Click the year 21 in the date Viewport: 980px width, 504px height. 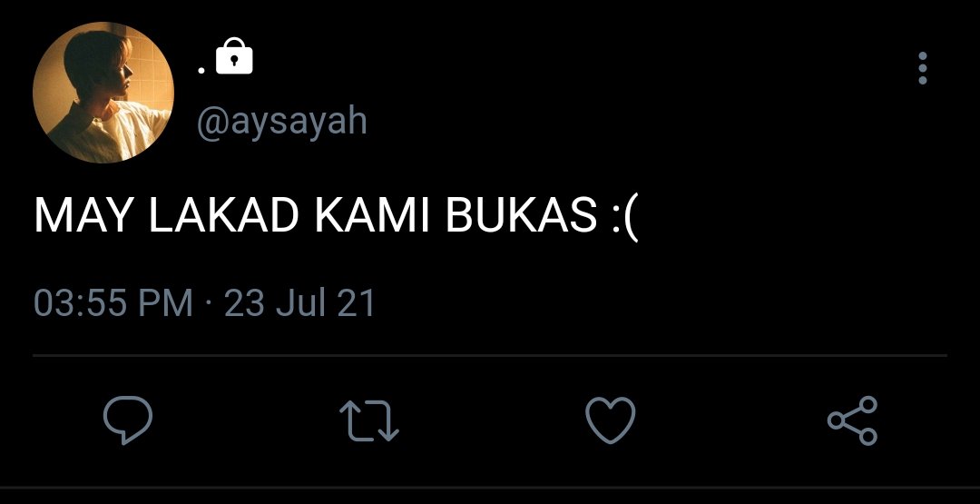[356, 302]
